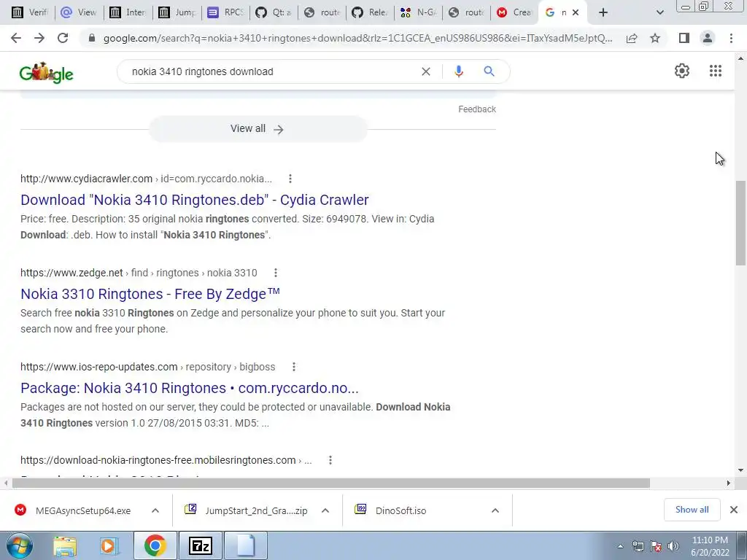This screenshot has height=560, width=747.
Task: Switch to the Inter tab
Action: point(128,12)
